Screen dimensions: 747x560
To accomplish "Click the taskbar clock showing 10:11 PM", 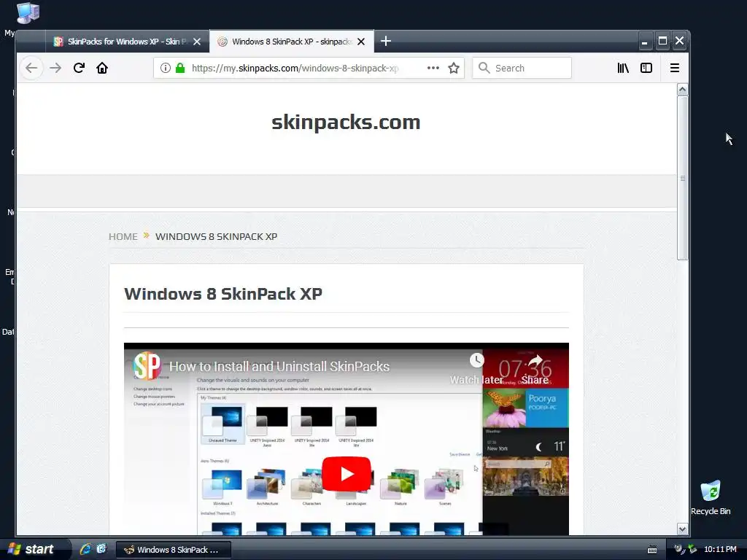I will pos(720,550).
